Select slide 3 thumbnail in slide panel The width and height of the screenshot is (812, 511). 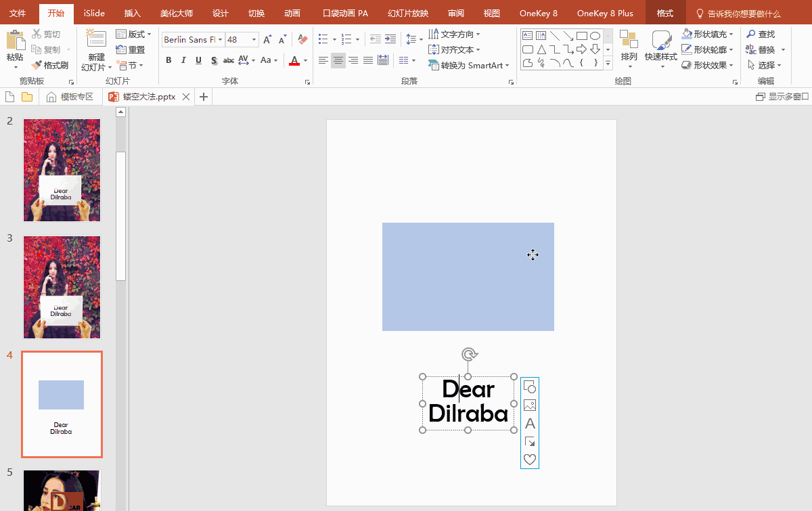62,287
